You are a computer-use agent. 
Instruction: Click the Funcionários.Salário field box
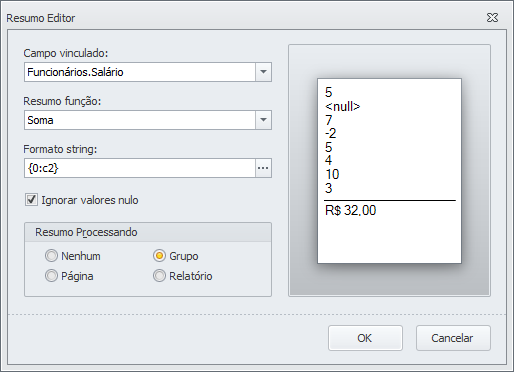coord(140,72)
